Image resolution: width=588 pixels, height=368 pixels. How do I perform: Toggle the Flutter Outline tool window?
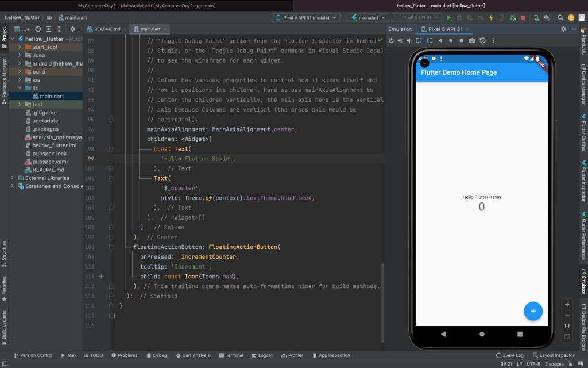pos(584,132)
